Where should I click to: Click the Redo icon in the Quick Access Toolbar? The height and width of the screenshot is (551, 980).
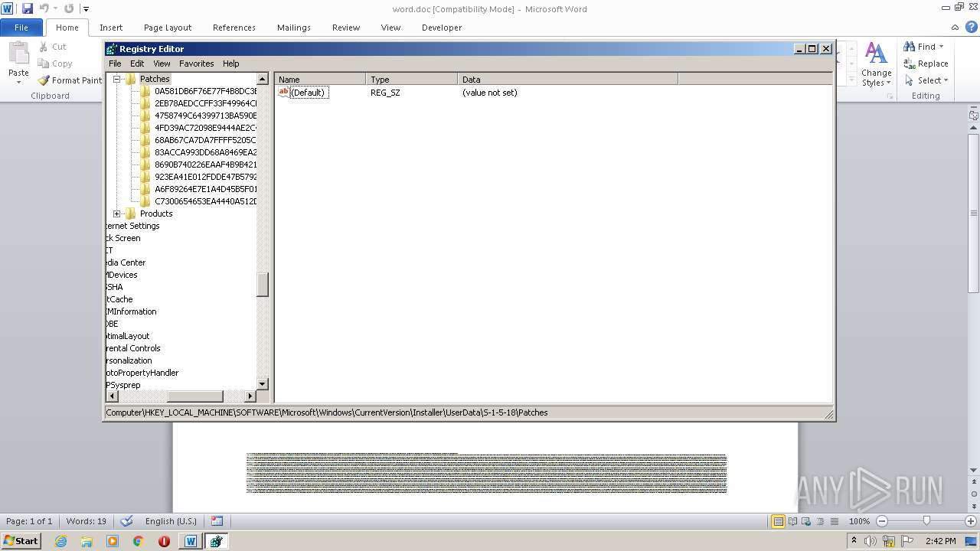69,8
